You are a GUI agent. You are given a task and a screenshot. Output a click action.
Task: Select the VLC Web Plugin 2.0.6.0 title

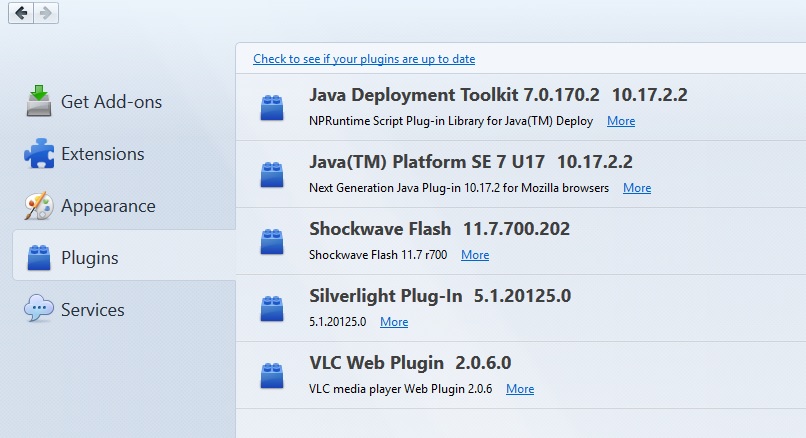[410, 363]
